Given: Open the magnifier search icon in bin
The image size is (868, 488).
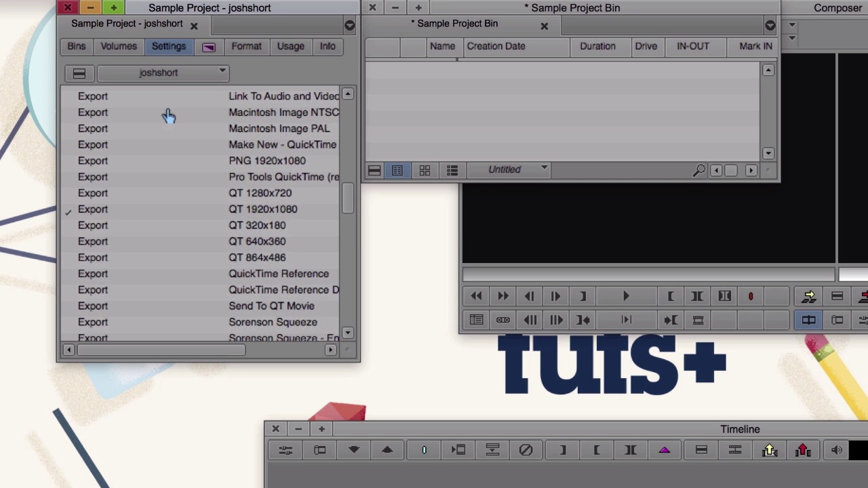Looking at the screenshot, I should (x=698, y=170).
